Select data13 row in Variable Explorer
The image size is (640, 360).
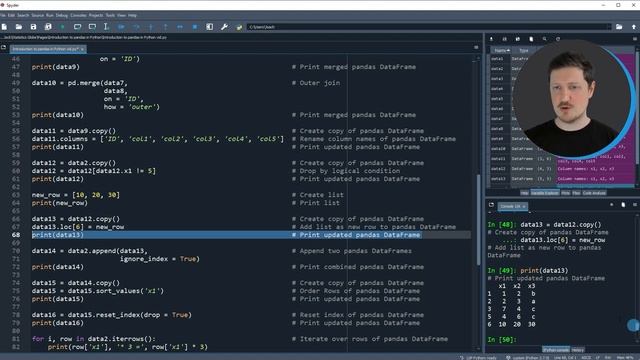[563, 179]
